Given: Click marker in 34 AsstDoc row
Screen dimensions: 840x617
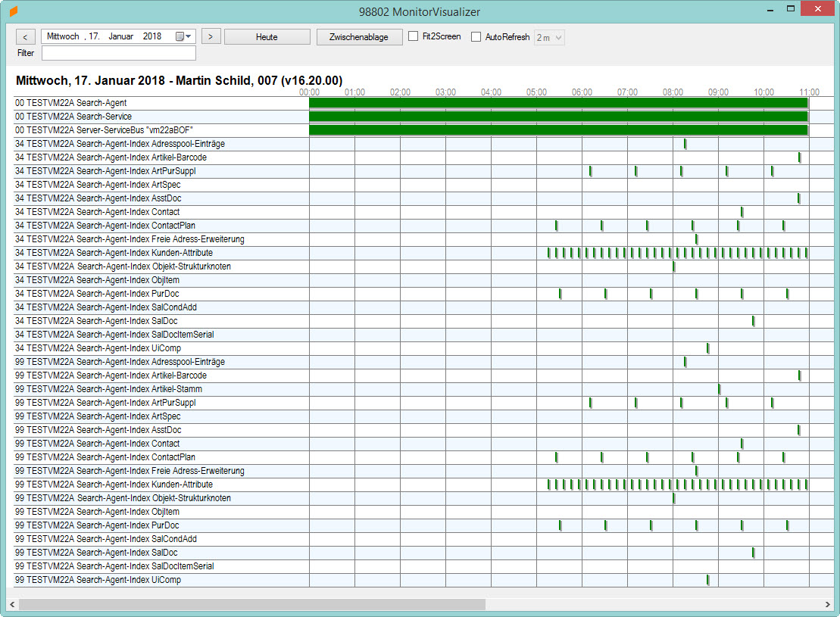Looking at the screenshot, I should click(x=799, y=198).
